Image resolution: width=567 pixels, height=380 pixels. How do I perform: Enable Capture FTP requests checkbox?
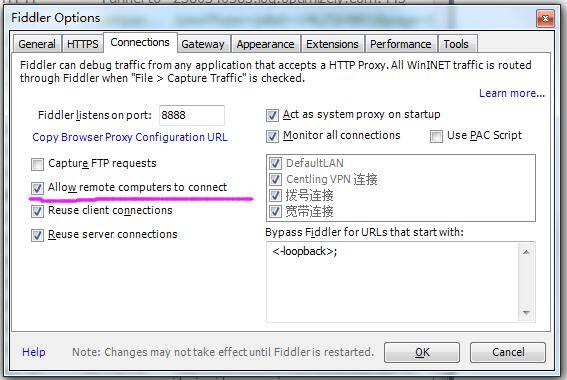click(x=37, y=164)
